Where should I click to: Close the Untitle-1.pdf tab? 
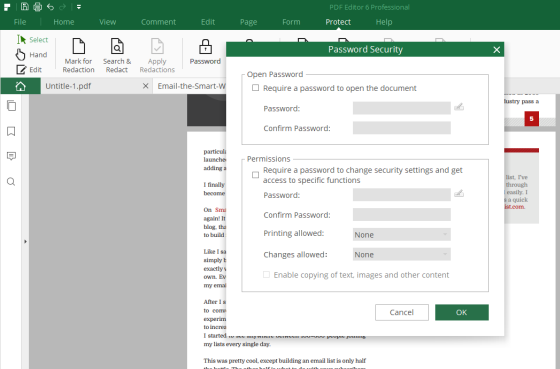pyautogui.click(x=145, y=86)
